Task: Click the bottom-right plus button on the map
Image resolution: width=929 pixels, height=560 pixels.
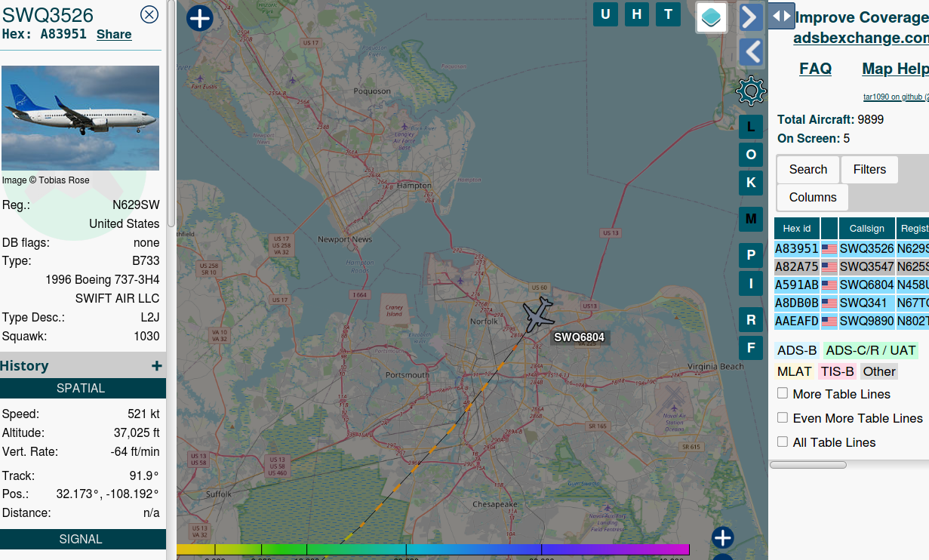Action: coord(723,538)
